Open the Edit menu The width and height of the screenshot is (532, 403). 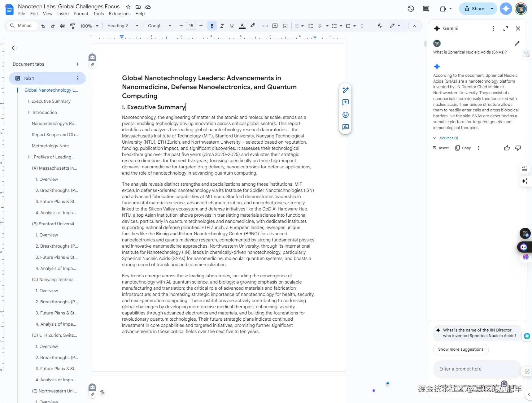coord(34,14)
